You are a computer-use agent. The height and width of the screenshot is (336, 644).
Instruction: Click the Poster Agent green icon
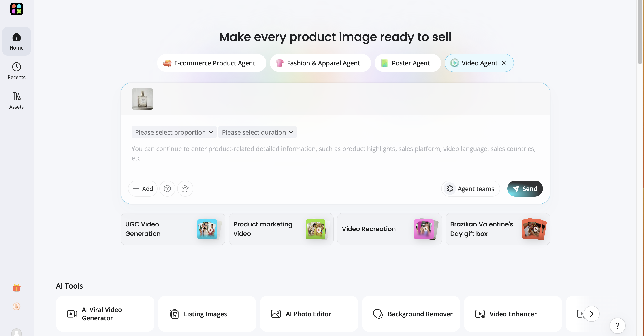[384, 63]
